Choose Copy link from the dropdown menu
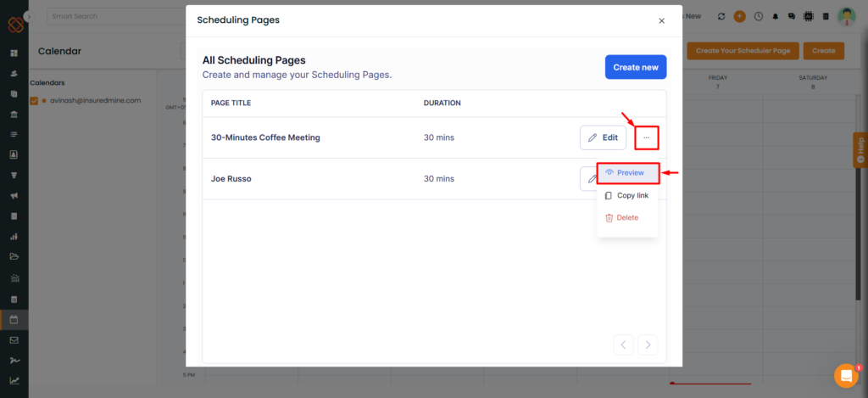This screenshot has width=868, height=398. pyautogui.click(x=627, y=196)
